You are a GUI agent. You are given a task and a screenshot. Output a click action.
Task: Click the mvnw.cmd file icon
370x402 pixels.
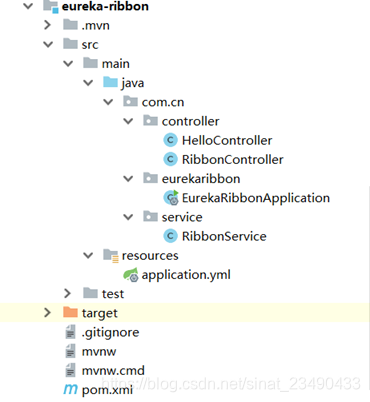[x=70, y=370]
